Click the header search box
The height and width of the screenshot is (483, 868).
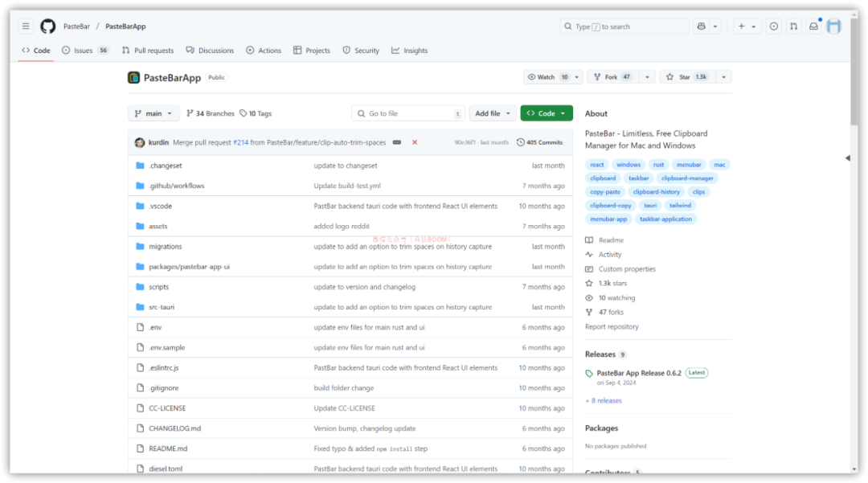[x=624, y=26]
